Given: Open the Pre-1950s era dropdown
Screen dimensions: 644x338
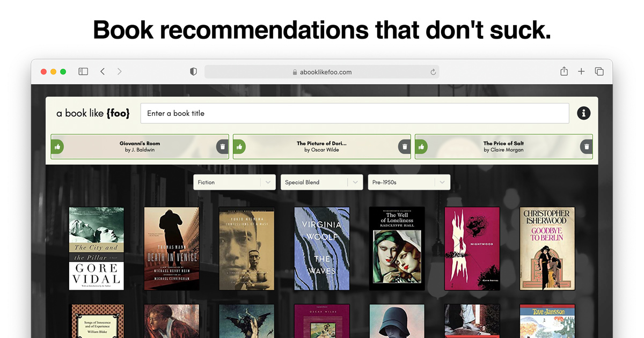Looking at the screenshot, I should (409, 182).
